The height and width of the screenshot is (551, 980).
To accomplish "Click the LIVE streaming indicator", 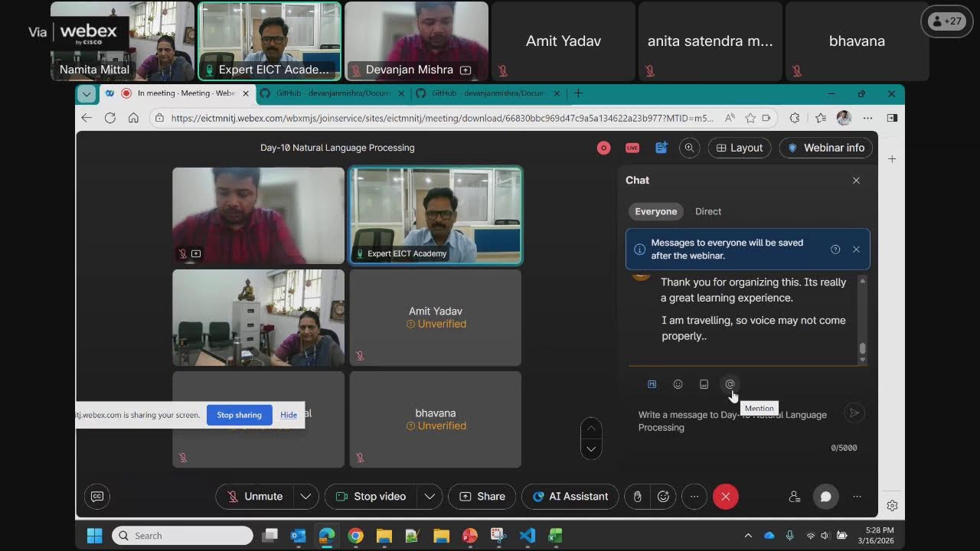I will 632,148.
